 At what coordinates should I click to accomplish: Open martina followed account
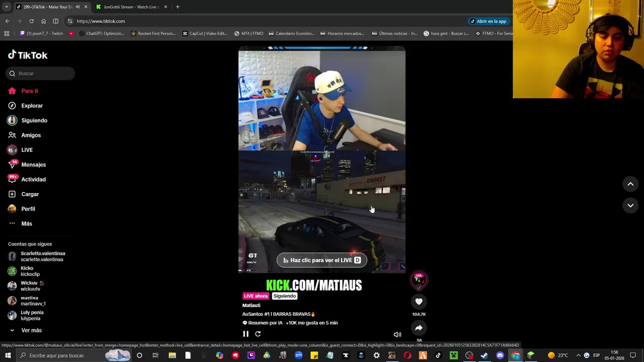coord(27,301)
